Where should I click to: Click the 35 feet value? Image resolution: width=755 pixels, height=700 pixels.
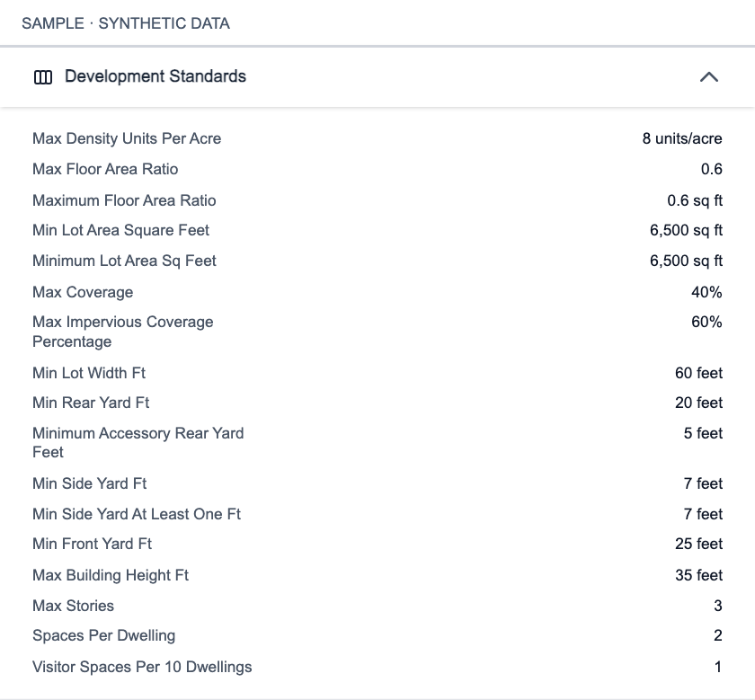tap(698, 575)
